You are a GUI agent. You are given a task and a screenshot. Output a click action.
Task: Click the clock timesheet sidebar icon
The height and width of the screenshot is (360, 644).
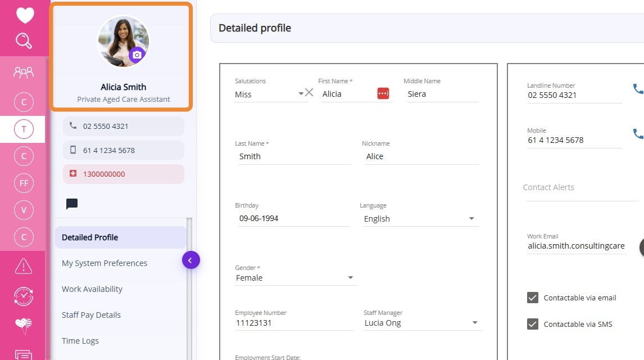[24, 296]
